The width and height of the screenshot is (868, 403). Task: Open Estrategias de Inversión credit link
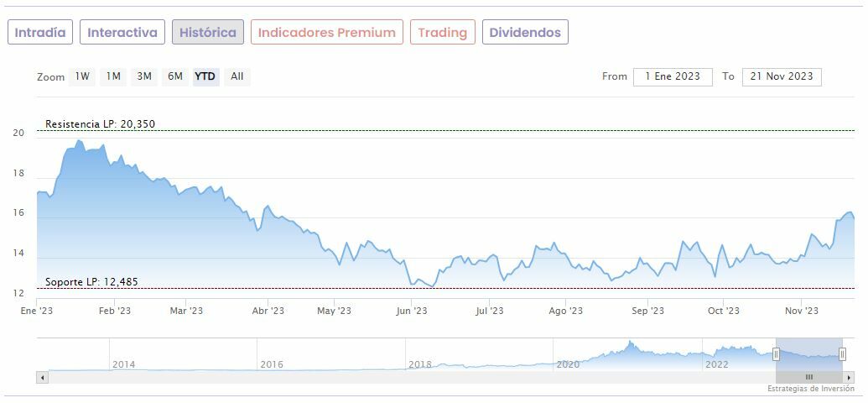pos(810,390)
